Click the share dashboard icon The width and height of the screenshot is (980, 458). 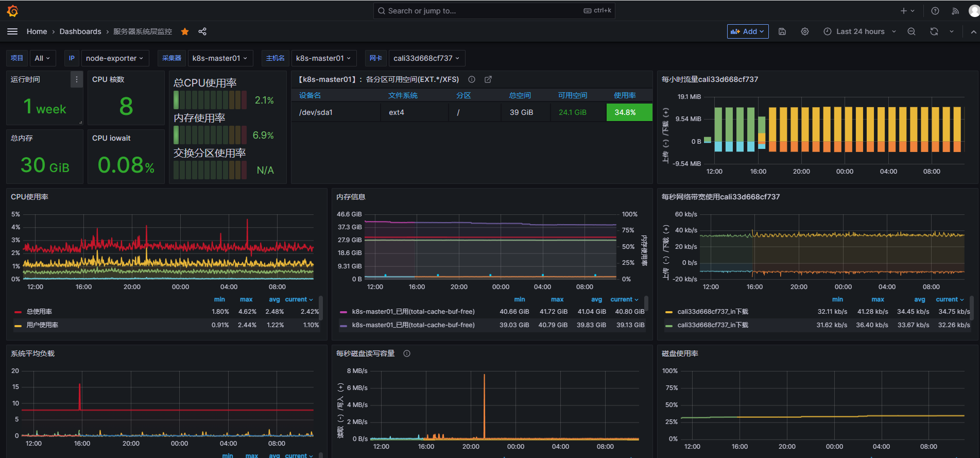(x=202, y=31)
